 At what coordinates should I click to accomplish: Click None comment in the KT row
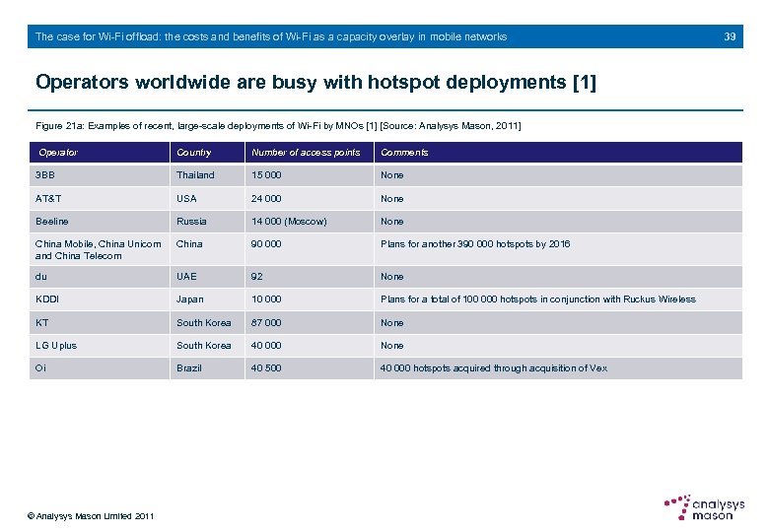click(x=391, y=323)
